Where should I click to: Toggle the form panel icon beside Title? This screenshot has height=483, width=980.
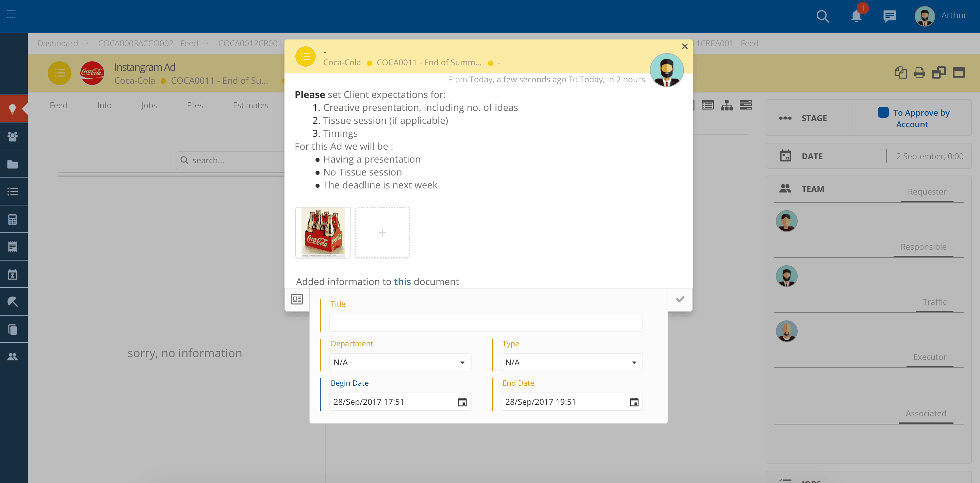point(297,299)
